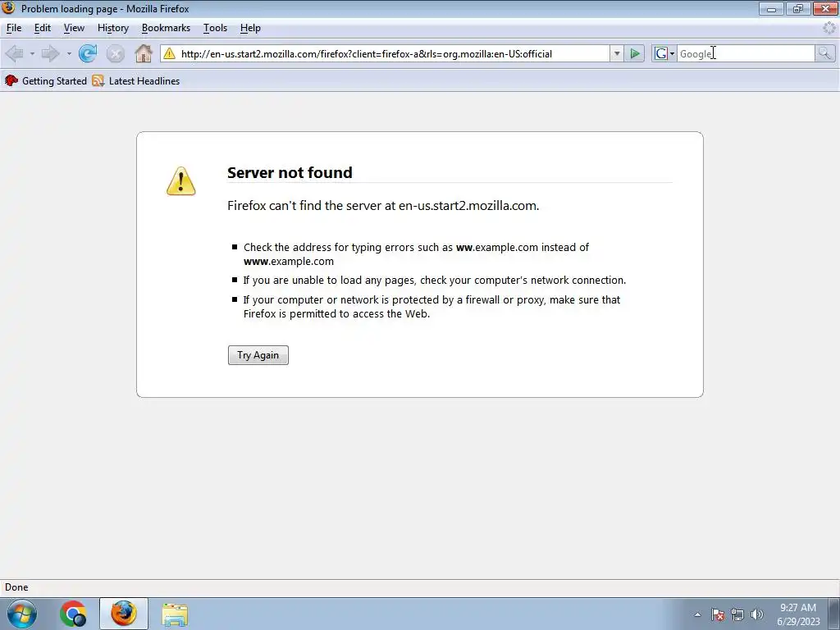Click the Server not found heading
Viewport: 840px width, 630px height.
(290, 172)
